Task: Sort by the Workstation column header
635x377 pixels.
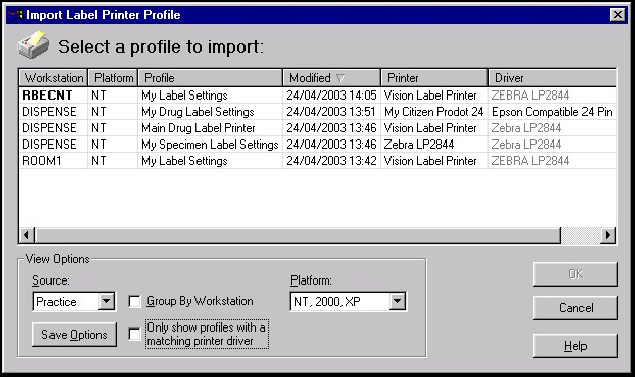Action: point(53,78)
